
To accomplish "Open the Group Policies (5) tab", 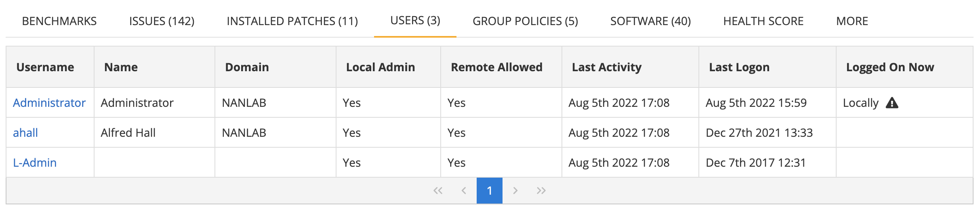I will (x=525, y=21).
